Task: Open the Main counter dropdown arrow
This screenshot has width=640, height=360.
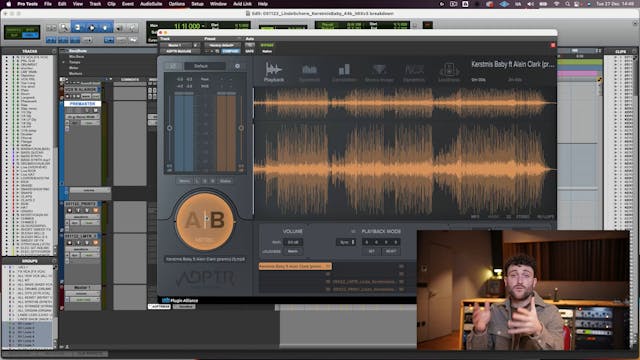Action: (203, 26)
